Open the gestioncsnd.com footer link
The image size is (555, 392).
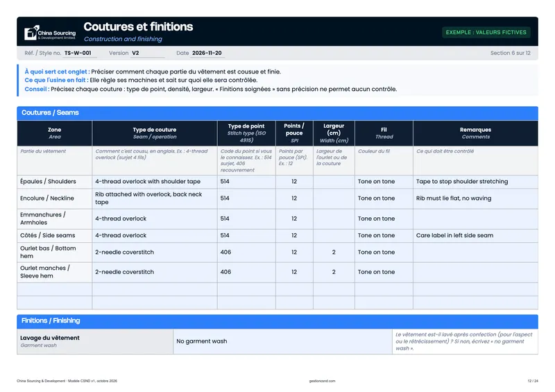[322, 381]
